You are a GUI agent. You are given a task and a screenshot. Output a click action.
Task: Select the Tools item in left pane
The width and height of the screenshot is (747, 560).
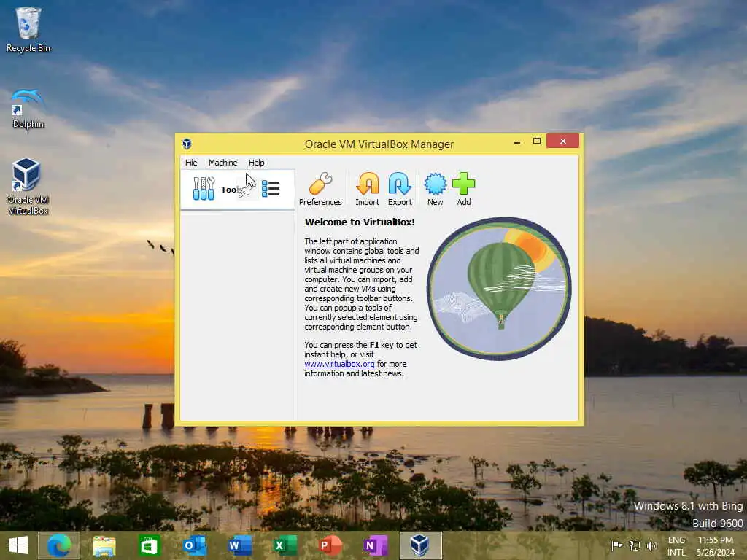(237, 190)
